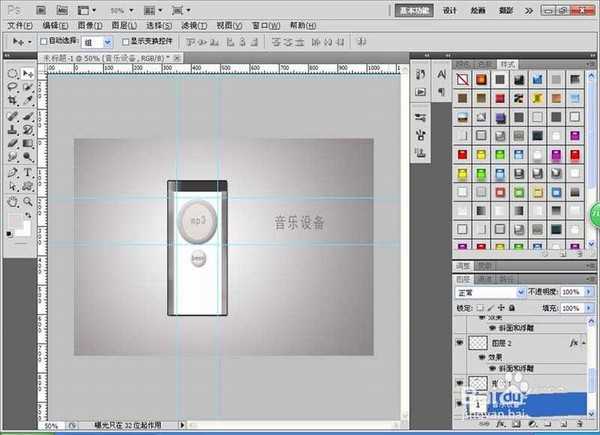
Task: Delete layer using trash icon
Action: [x=580, y=424]
